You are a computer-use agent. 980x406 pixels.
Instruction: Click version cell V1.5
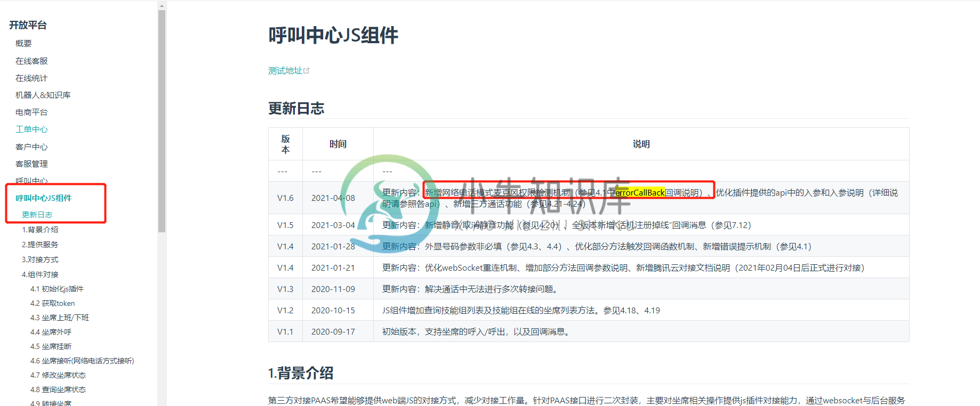click(285, 225)
